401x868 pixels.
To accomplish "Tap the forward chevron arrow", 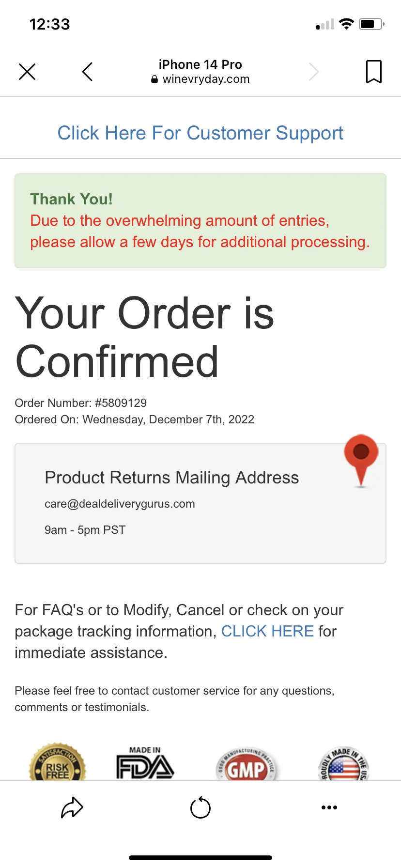I will coord(314,72).
